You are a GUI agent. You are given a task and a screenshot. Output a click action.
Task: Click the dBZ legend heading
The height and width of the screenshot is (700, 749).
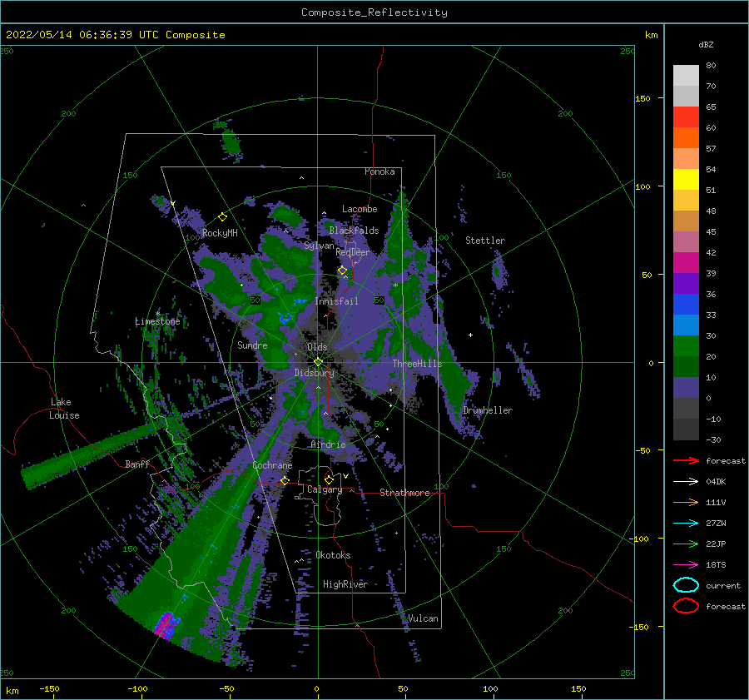706,44
